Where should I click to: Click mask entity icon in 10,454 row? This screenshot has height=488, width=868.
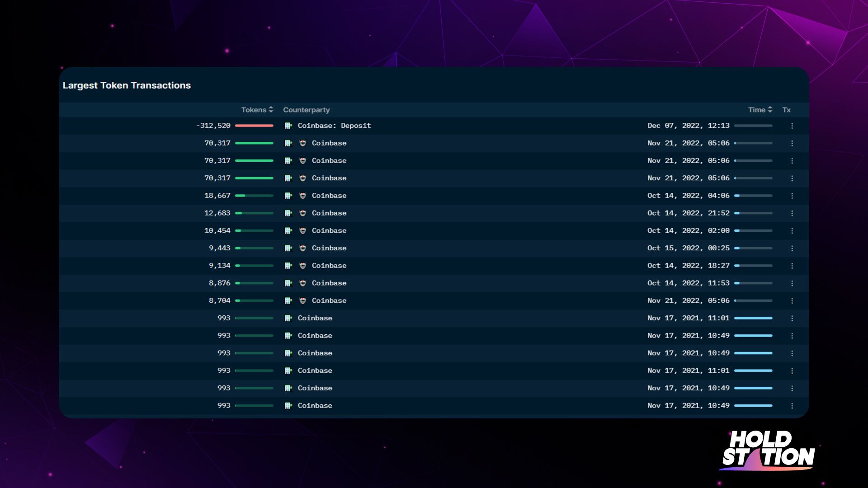point(303,231)
